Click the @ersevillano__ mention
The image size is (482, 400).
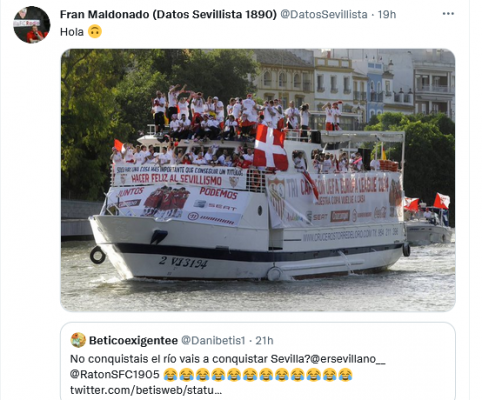tap(347, 359)
